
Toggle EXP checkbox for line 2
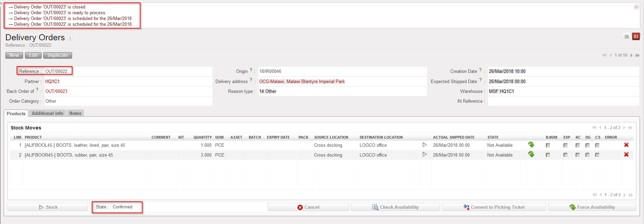565,155
